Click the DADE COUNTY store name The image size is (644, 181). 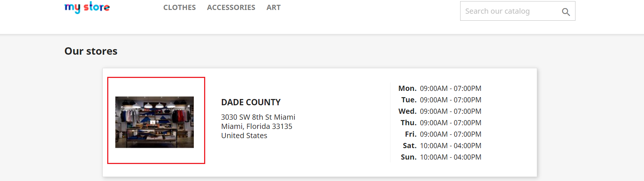click(251, 102)
